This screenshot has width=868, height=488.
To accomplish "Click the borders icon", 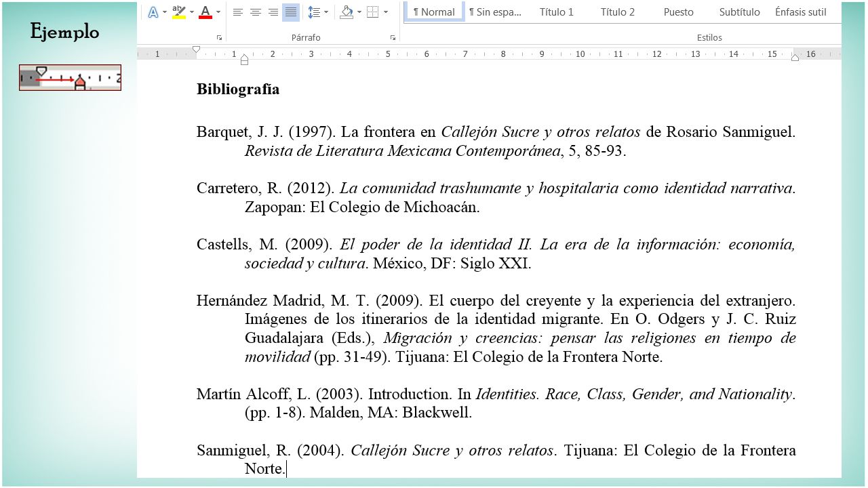I will pos(372,12).
